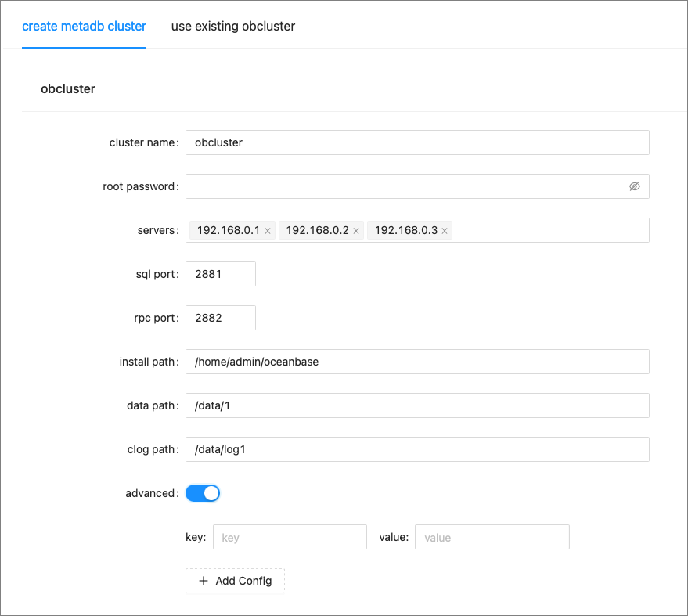Remove server 192.168.0.1 tag
The width and height of the screenshot is (688, 616).
(x=268, y=231)
